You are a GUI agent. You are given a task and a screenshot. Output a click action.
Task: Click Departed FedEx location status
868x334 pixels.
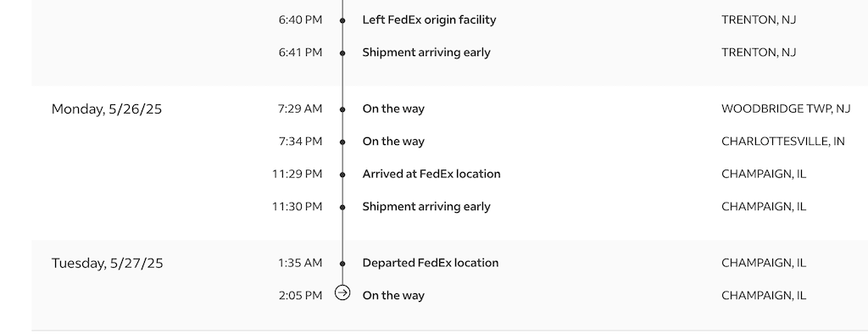click(430, 263)
